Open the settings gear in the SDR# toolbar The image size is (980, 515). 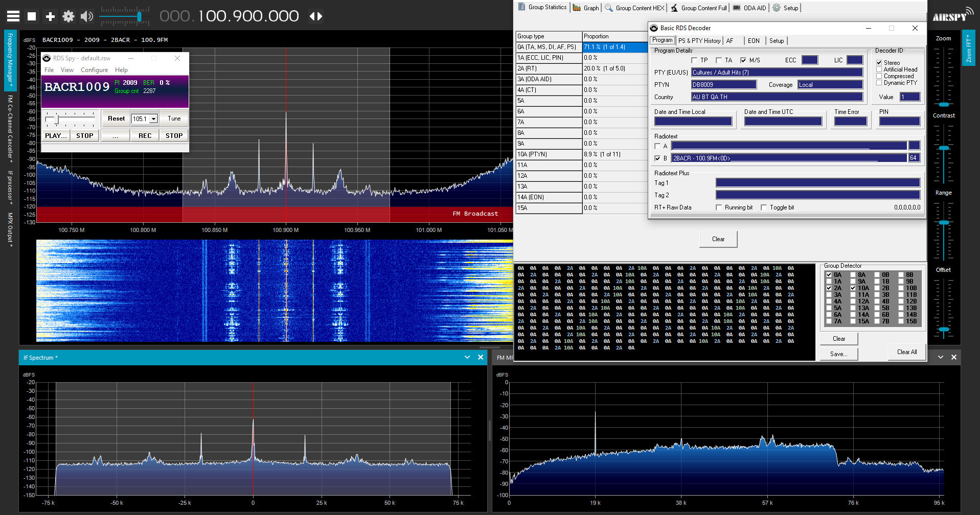pyautogui.click(x=68, y=16)
